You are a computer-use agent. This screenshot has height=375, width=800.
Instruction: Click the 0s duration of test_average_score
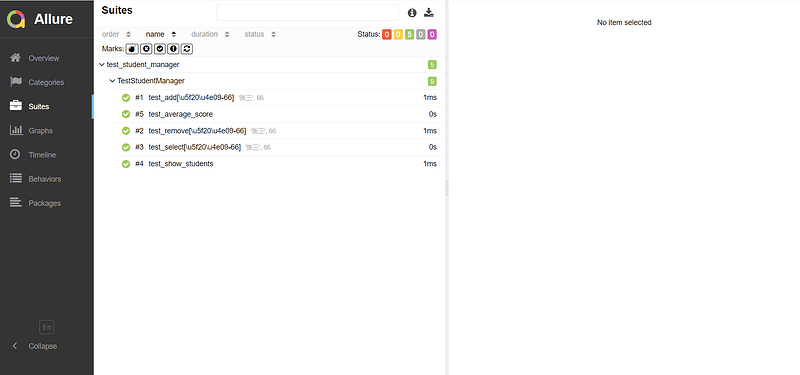433,114
